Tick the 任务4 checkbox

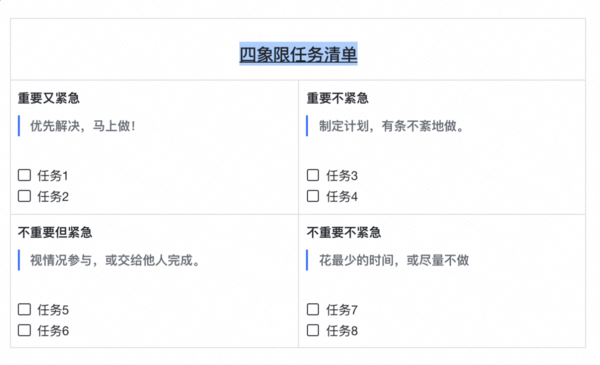313,196
